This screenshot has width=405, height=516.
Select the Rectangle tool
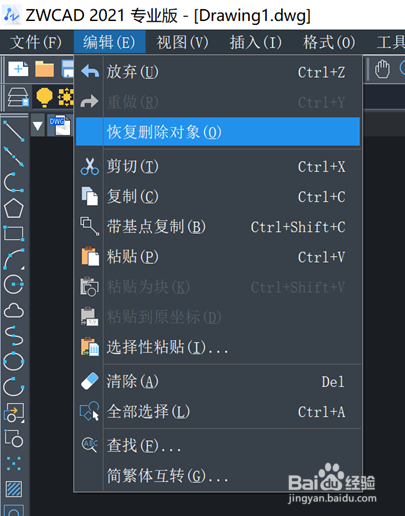click(14, 233)
